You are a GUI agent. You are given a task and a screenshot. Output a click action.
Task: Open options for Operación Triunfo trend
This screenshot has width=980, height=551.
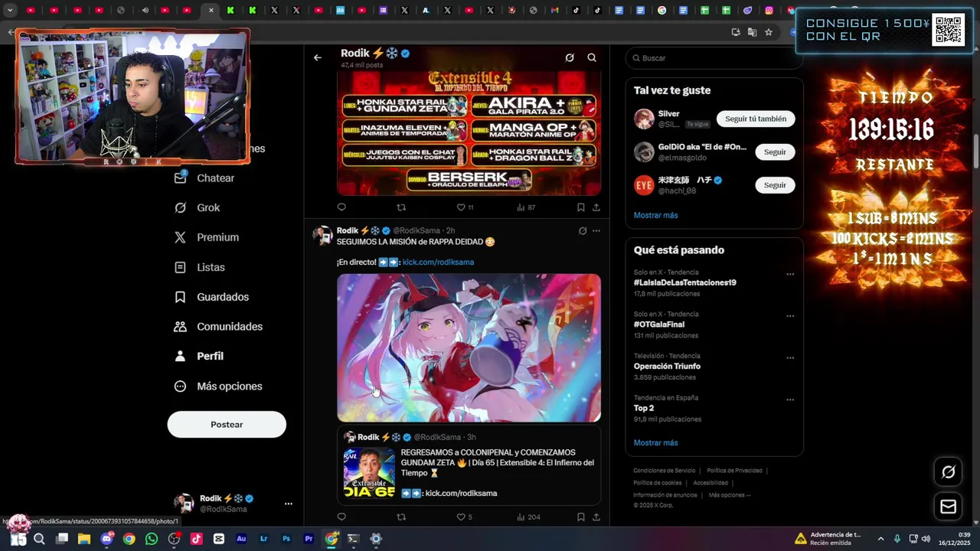pyautogui.click(x=790, y=357)
